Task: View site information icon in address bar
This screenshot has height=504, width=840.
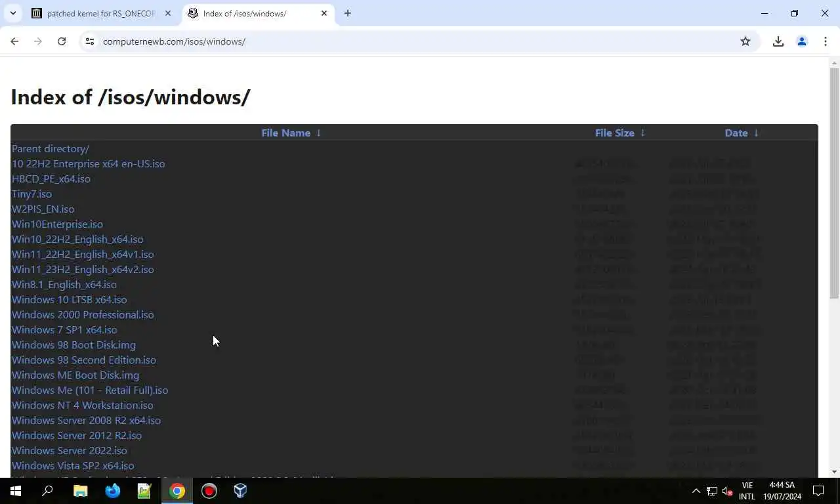Action: (90, 41)
